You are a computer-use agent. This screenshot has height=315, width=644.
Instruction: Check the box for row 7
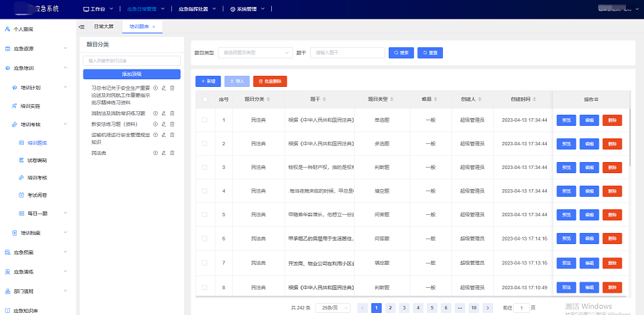[x=204, y=263]
